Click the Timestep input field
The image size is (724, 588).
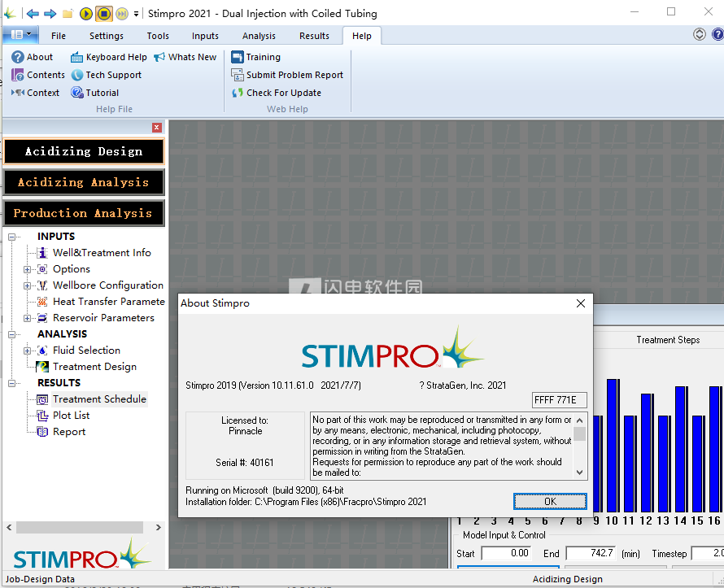coord(708,553)
